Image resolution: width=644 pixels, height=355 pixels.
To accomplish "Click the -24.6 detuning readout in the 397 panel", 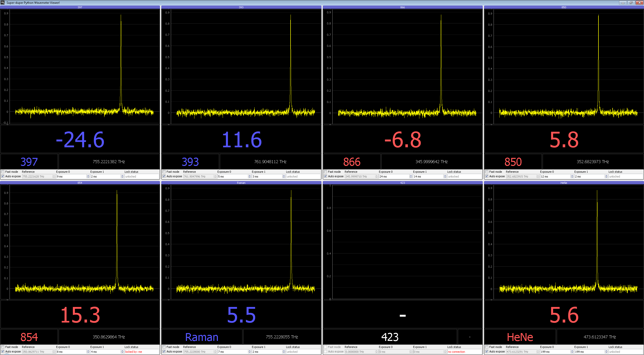I will (x=80, y=139).
